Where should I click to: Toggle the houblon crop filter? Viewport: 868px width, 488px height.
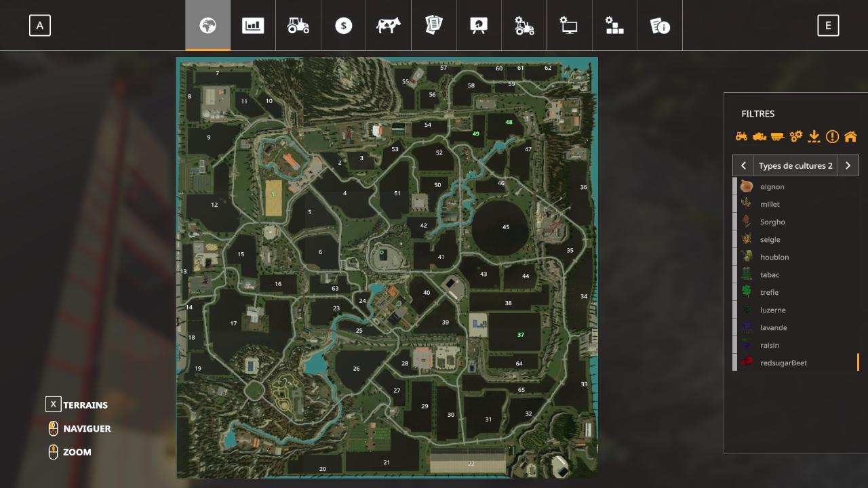795,257
